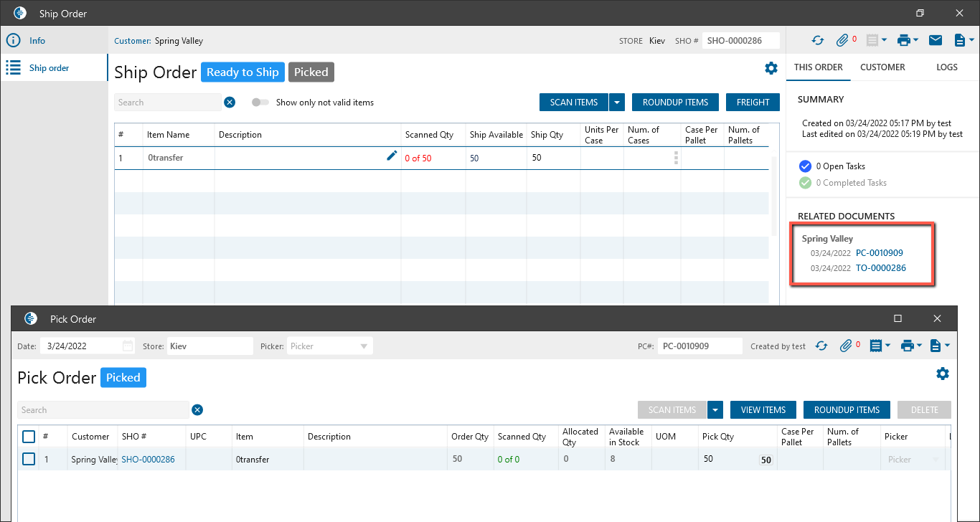Expand the Ship Order receipt options arrow
Screen dimensions: 980x522
[x=885, y=41]
